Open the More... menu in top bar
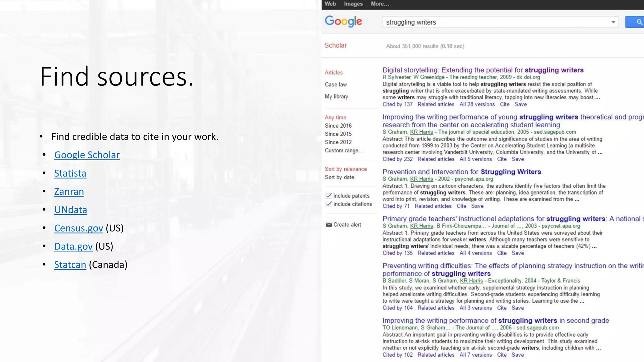 (380, 4)
